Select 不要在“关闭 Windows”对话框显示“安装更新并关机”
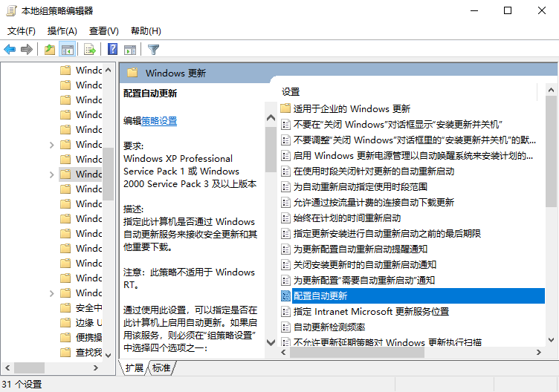 point(398,124)
